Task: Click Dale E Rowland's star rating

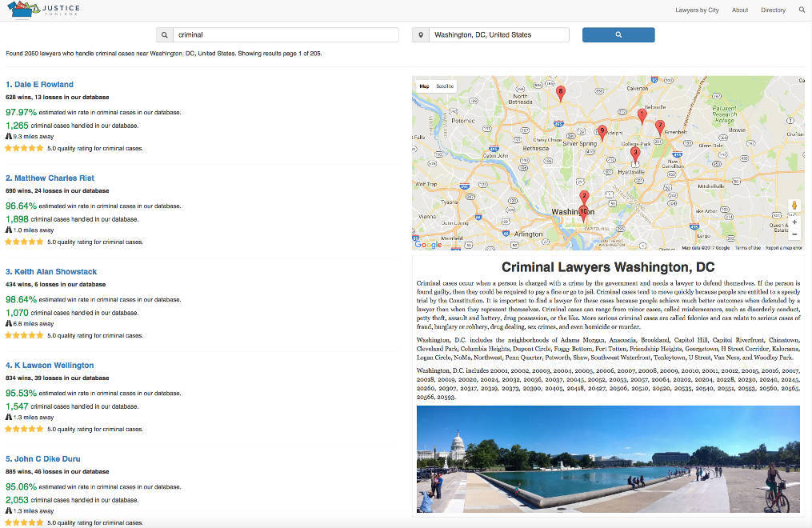Action: [x=24, y=149]
